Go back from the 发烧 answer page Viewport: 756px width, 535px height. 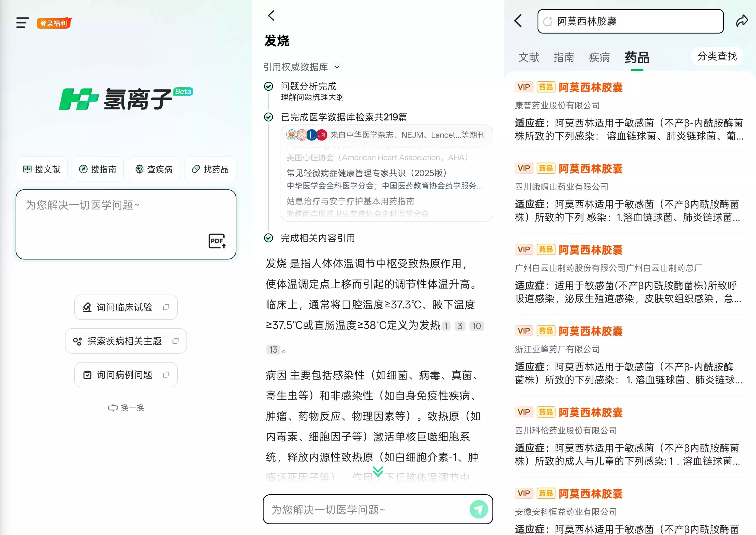271,15
